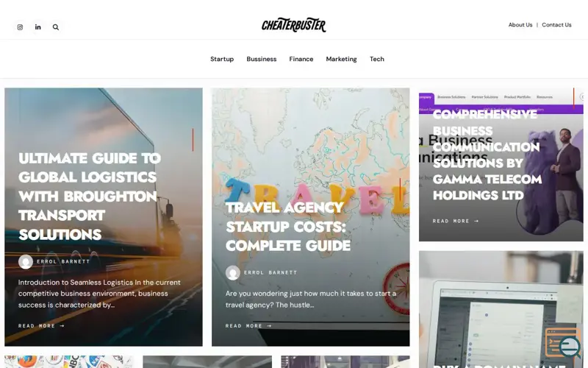Open the Marketing category
This screenshot has width=588, height=368.
[x=341, y=59]
